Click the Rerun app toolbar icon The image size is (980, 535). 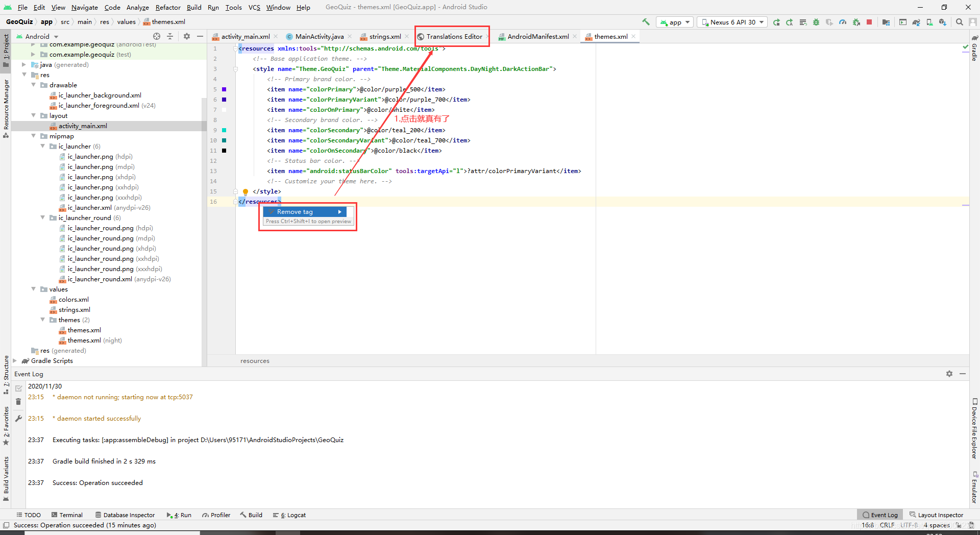[776, 22]
